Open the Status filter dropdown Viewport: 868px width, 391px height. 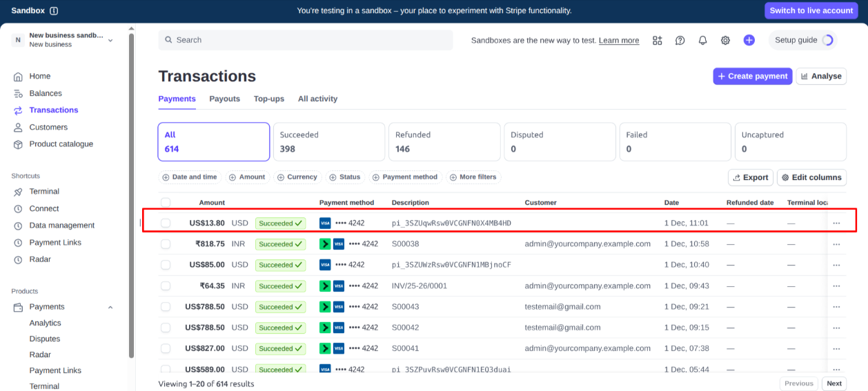[344, 177]
